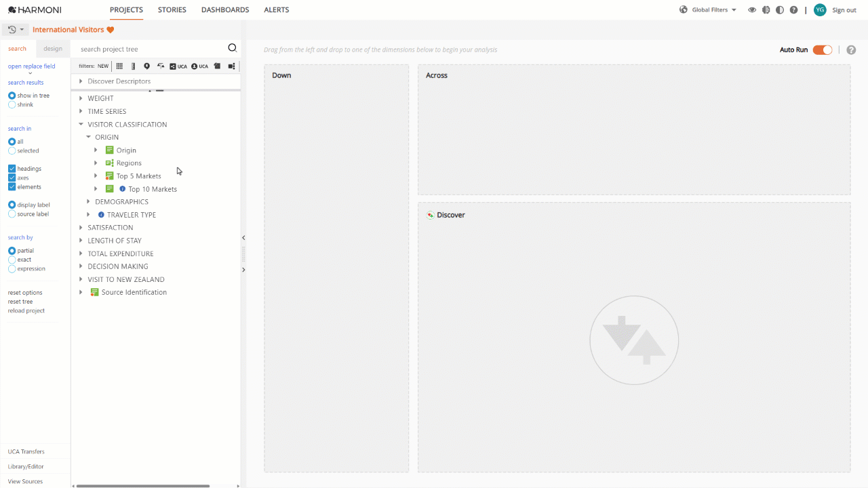Expand the WEIGHT tree node
The width and height of the screenshot is (868, 488).
click(x=81, y=98)
